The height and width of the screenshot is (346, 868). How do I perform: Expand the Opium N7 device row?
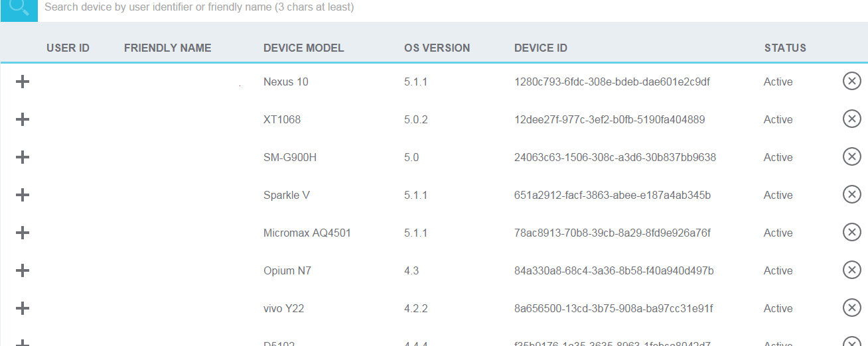click(x=23, y=270)
